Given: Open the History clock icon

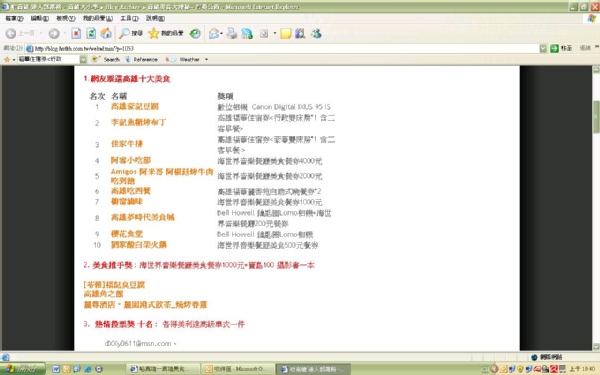Looking at the screenshot, I should pos(195,34).
